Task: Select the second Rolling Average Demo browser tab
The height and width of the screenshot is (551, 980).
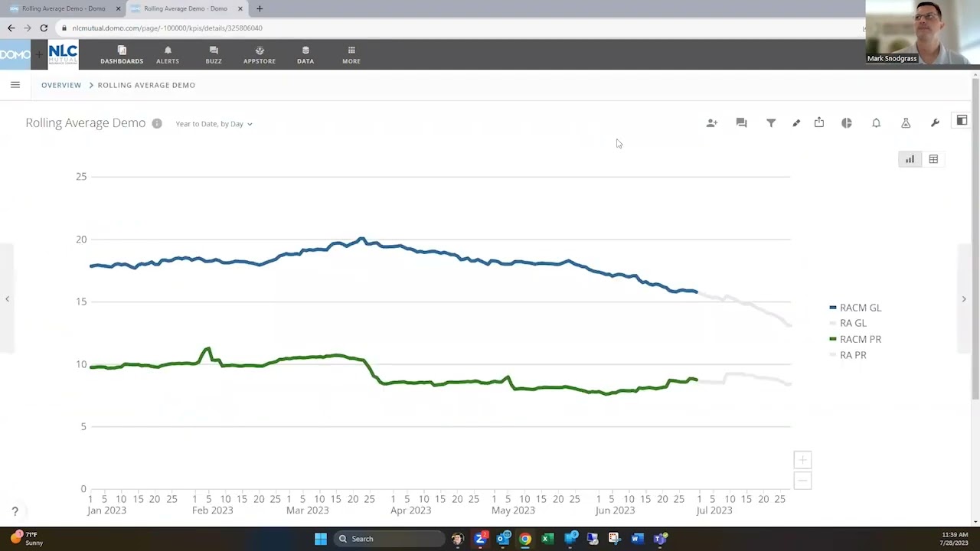Action: (186, 8)
